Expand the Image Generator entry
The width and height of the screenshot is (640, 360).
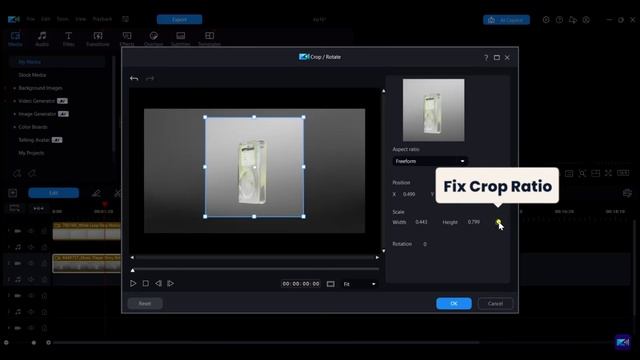click(14, 114)
